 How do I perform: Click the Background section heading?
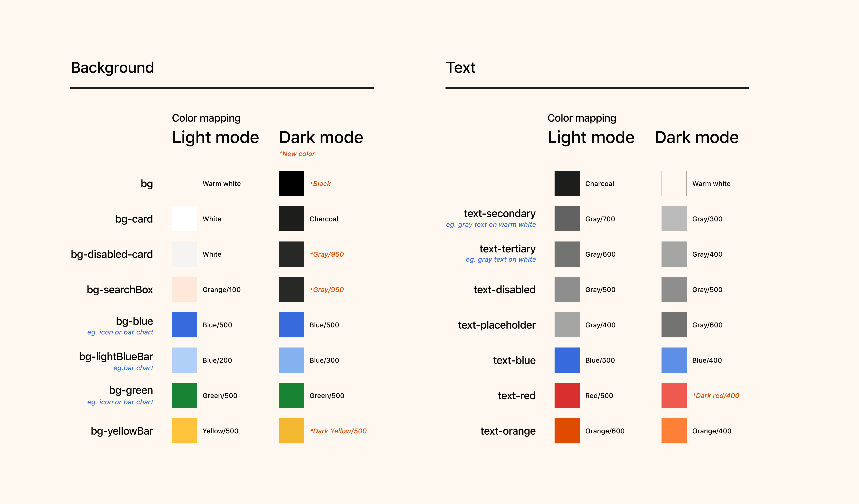112,68
